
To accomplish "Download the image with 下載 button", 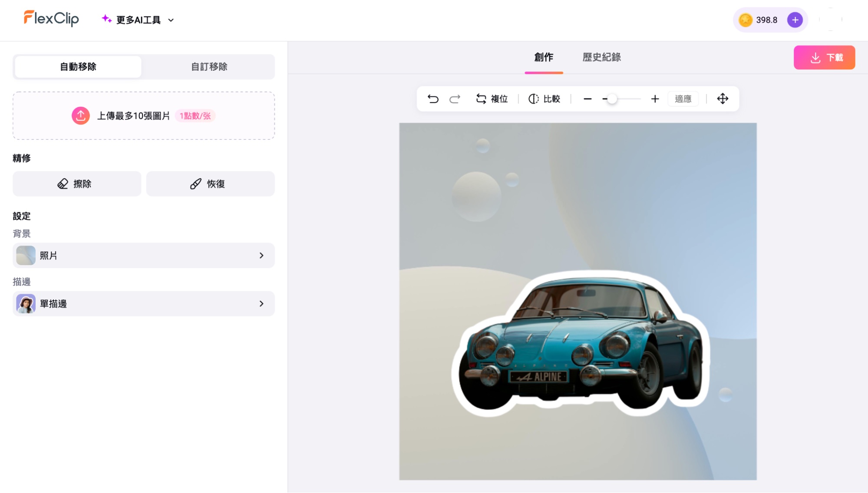I will (824, 58).
